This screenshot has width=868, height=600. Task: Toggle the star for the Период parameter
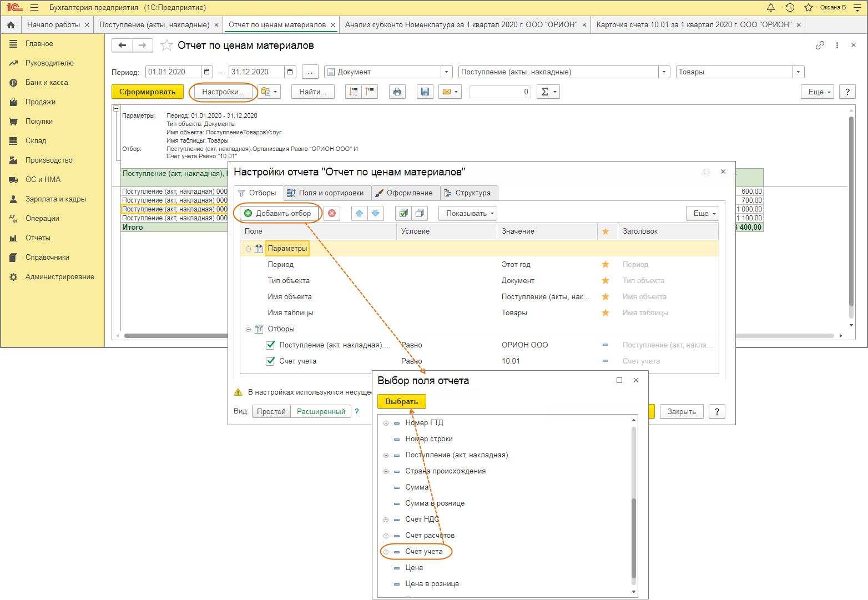click(x=605, y=265)
